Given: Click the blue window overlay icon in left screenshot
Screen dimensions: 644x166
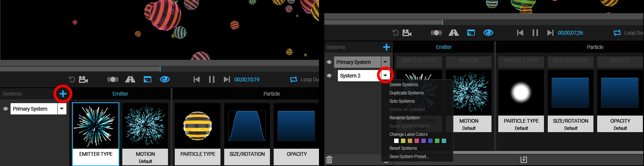Looking at the screenshot, I should coord(148,79).
